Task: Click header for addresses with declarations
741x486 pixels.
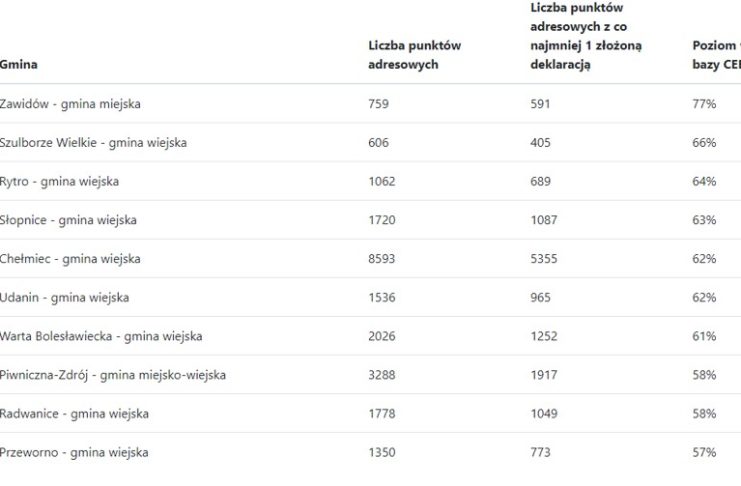Action: [586, 36]
